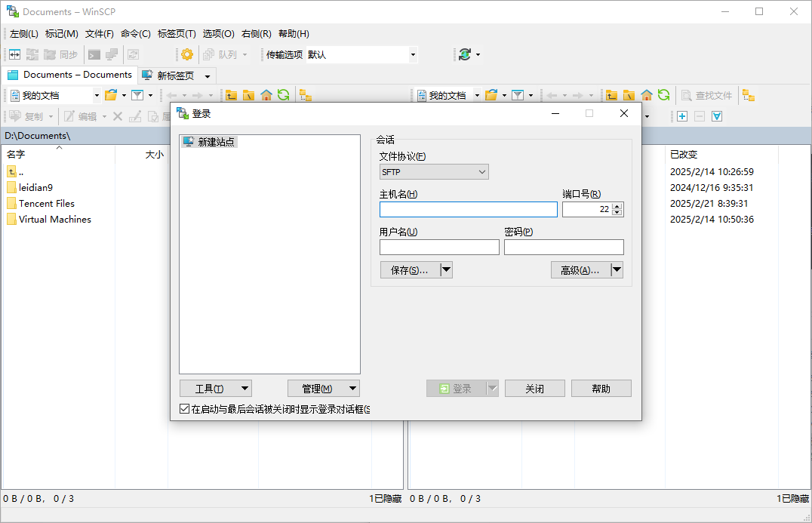Refresh the left panel directory listing

283,95
